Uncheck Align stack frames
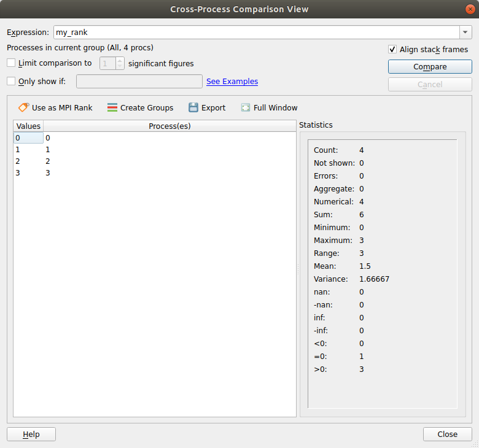Image resolution: width=479 pixels, height=448 pixels. pos(392,50)
